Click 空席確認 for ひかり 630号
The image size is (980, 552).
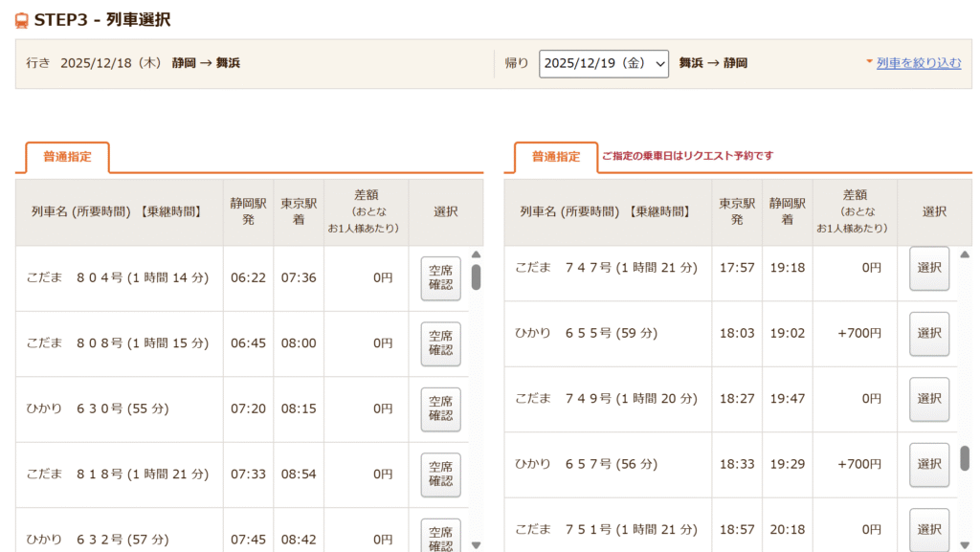coord(440,408)
